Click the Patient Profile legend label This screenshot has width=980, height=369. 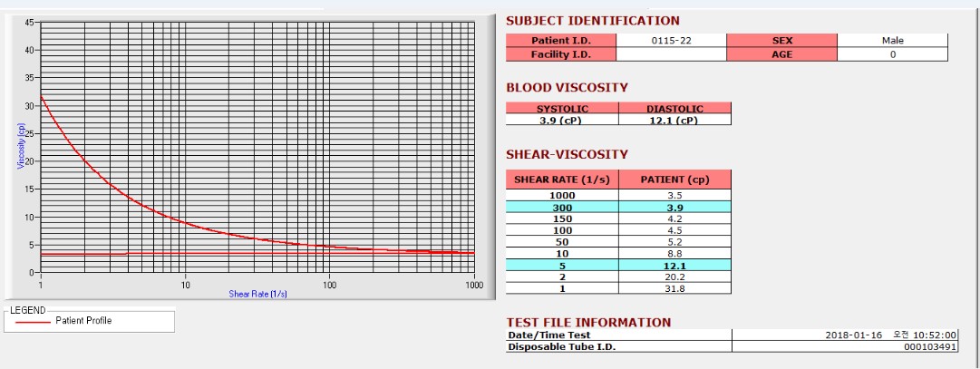(83, 321)
